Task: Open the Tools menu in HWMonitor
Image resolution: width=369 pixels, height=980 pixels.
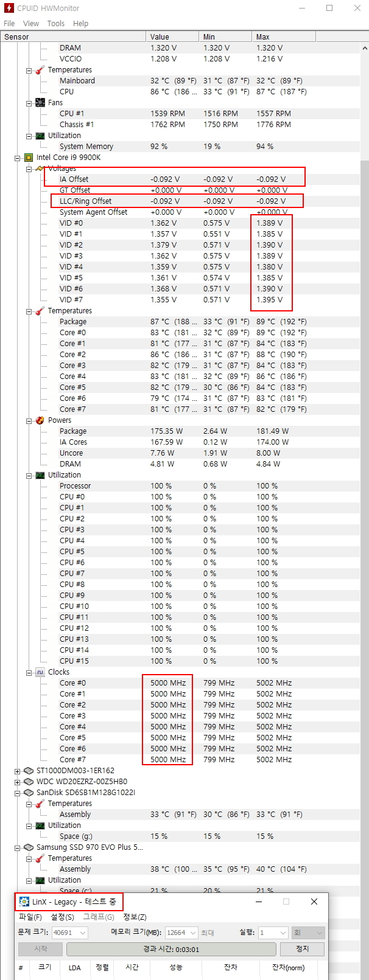Action: click(56, 23)
